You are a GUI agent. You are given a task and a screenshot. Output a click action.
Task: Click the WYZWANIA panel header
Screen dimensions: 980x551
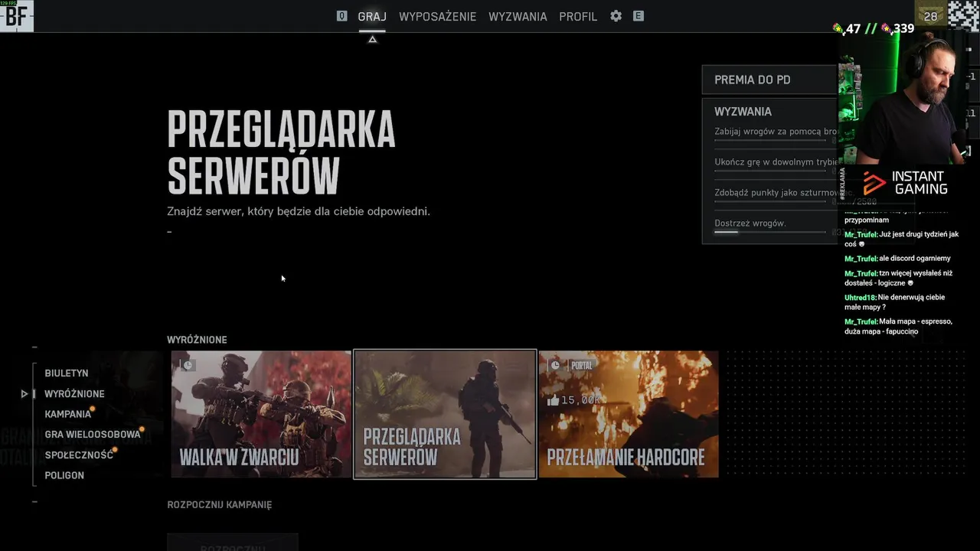click(x=743, y=111)
